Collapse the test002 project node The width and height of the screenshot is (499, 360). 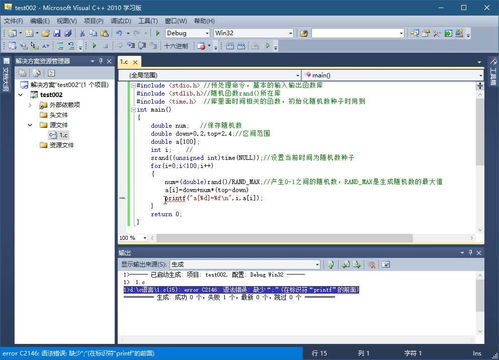click(x=21, y=95)
